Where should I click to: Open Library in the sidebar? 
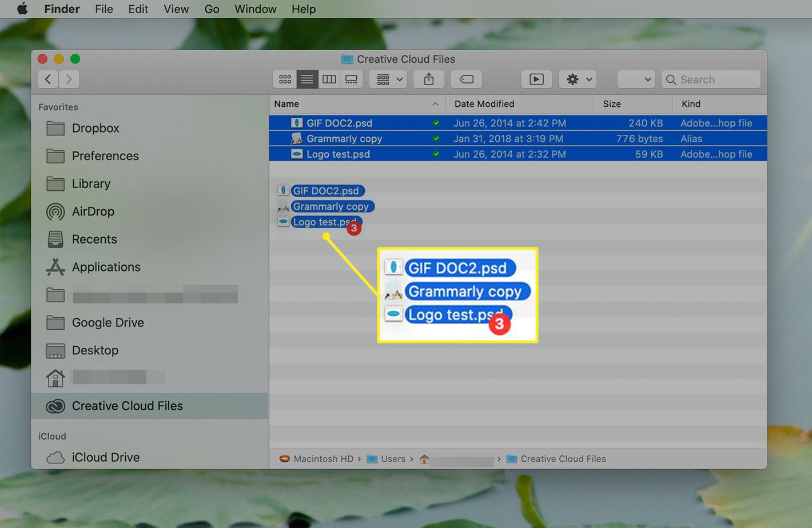pos(91,184)
